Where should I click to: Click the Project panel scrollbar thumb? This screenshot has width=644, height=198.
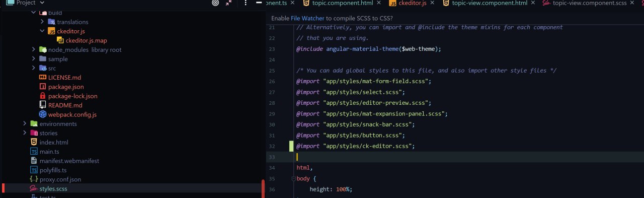pyautogui.click(x=263, y=188)
